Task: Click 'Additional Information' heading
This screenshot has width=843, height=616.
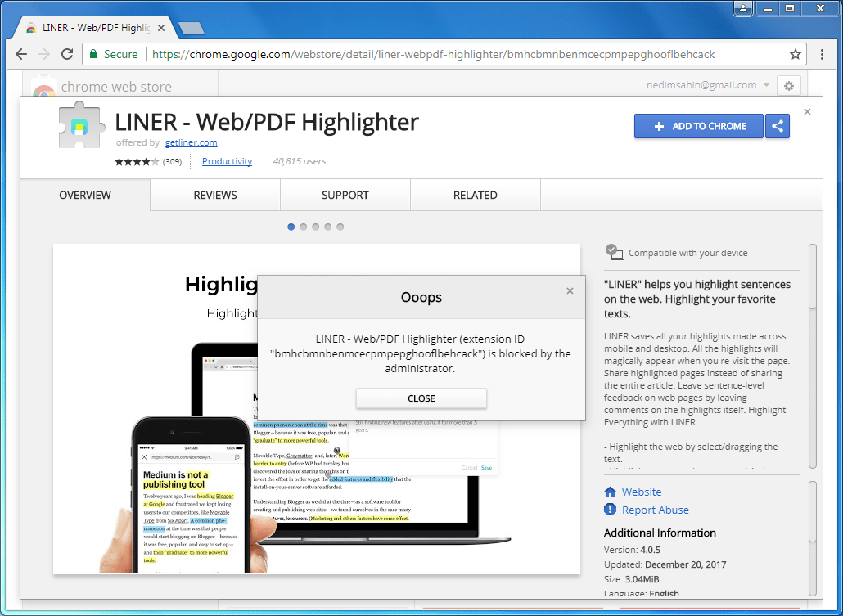Action: 660,533
